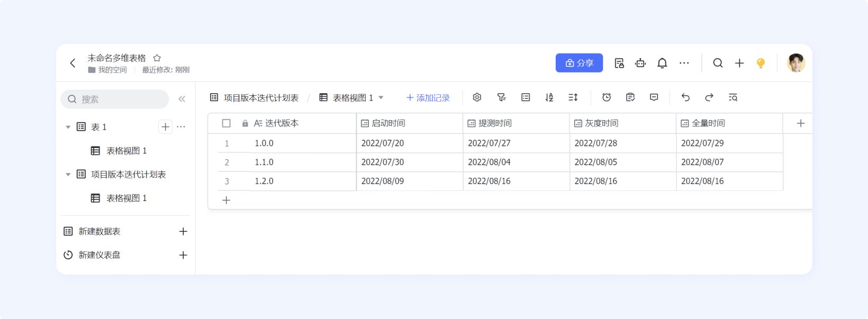Image resolution: width=868 pixels, height=319 pixels.
Task: Select 表格视图 1 under 表 1
Action: point(126,151)
